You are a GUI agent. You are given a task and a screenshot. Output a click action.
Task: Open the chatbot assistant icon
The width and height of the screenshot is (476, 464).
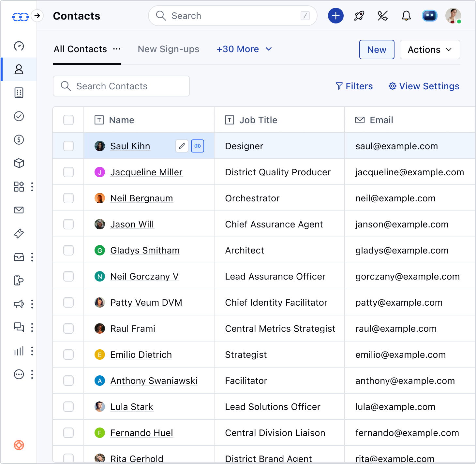429,16
